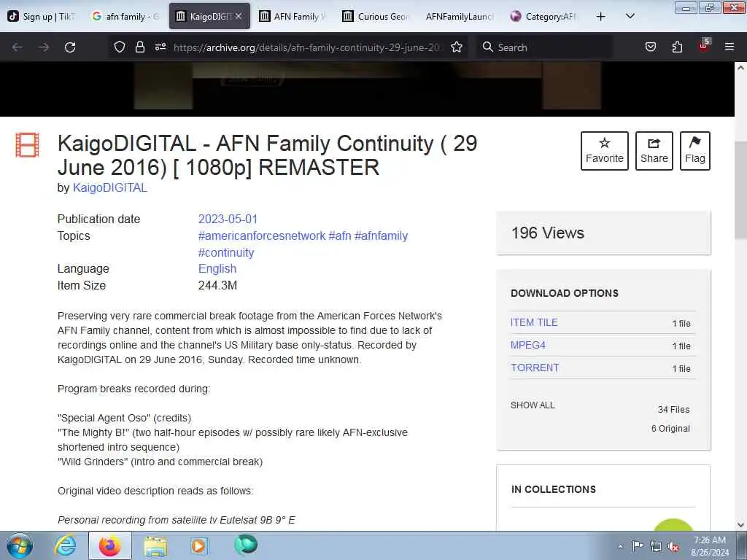Open the #afnfamily topic link
The width and height of the screenshot is (747, 560).
pos(381,236)
